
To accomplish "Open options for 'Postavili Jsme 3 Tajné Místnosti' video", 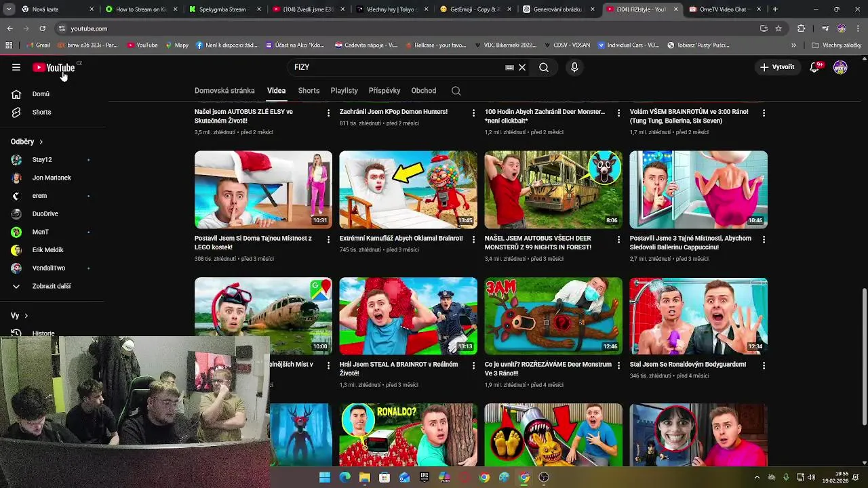I will 764,239.
